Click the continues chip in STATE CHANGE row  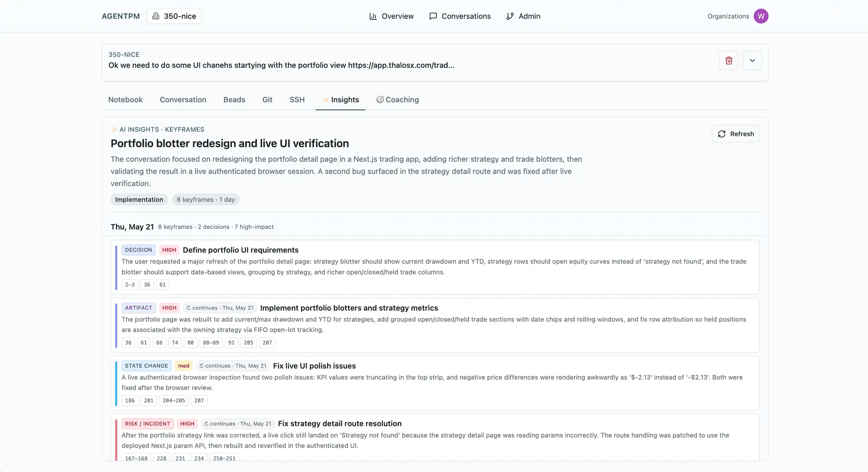pyautogui.click(x=233, y=366)
